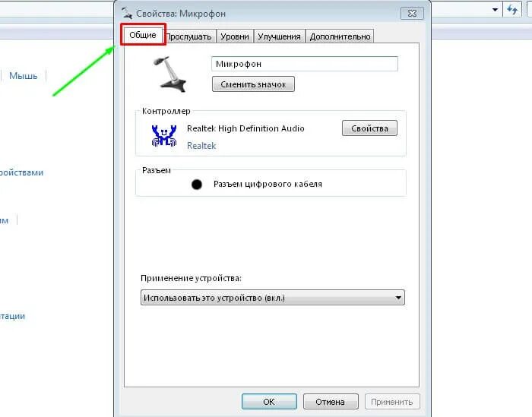532x417 pixels.
Task: Click the Realtek crab logo icon
Action: (x=164, y=136)
